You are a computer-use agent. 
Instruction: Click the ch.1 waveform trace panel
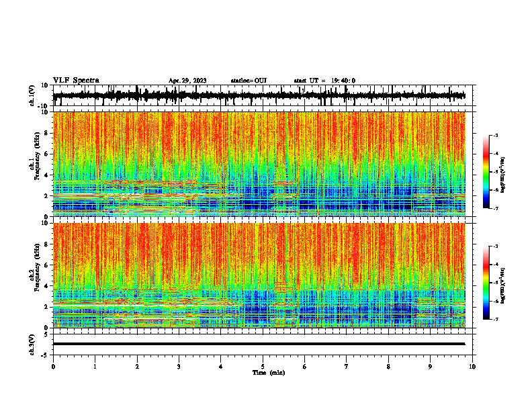(x=263, y=95)
